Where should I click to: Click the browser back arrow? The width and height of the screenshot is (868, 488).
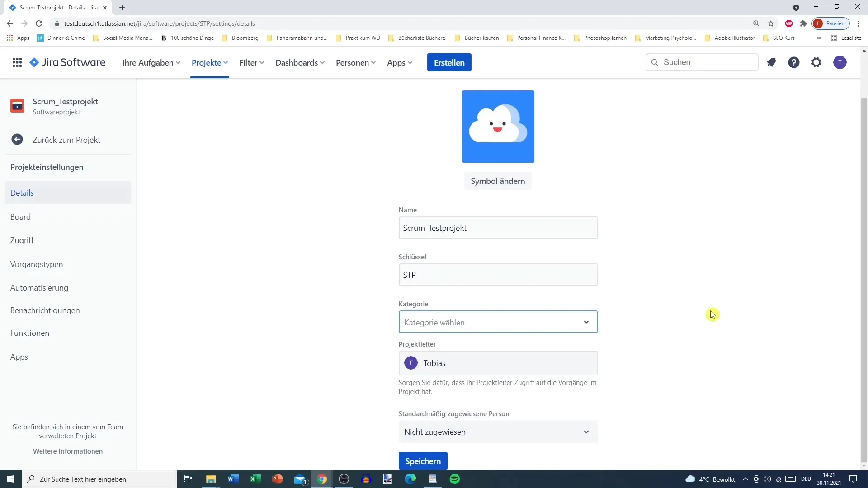click(x=10, y=23)
